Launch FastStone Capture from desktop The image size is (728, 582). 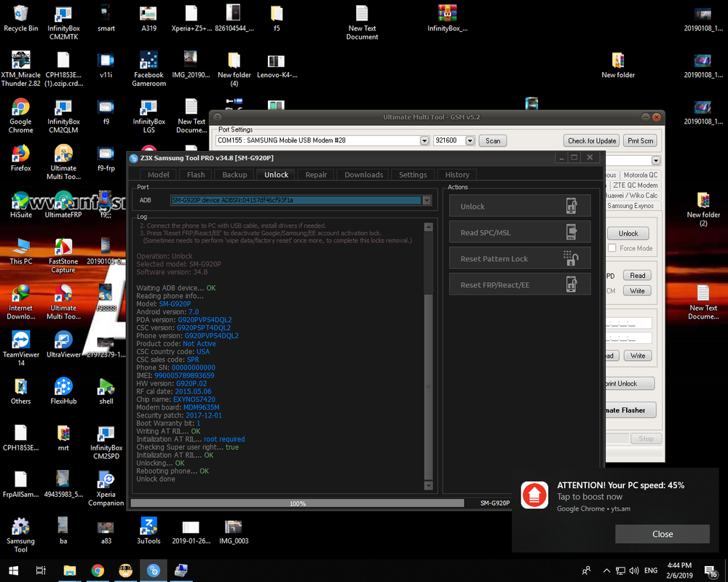coord(63,256)
